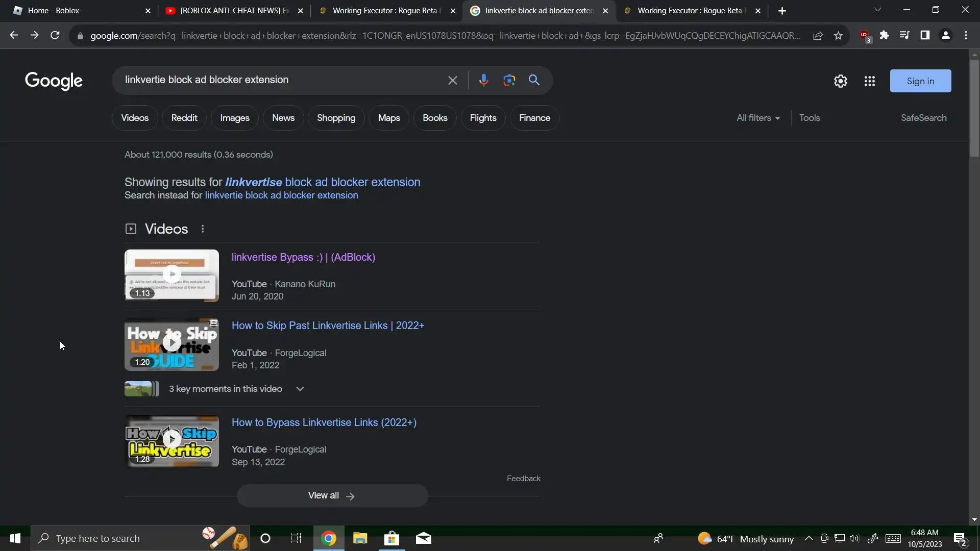
Task: Open File Explorer from the taskbar
Action: coord(360,538)
